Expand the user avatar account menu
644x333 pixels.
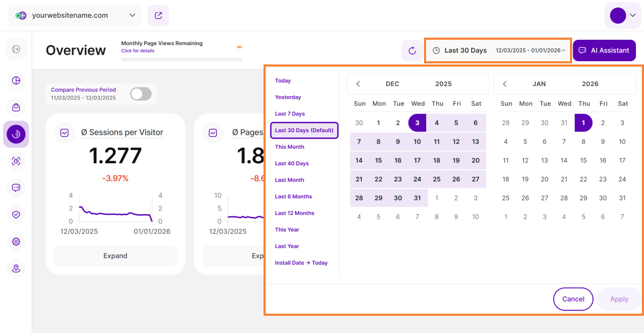pyautogui.click(x=623, y=16)
